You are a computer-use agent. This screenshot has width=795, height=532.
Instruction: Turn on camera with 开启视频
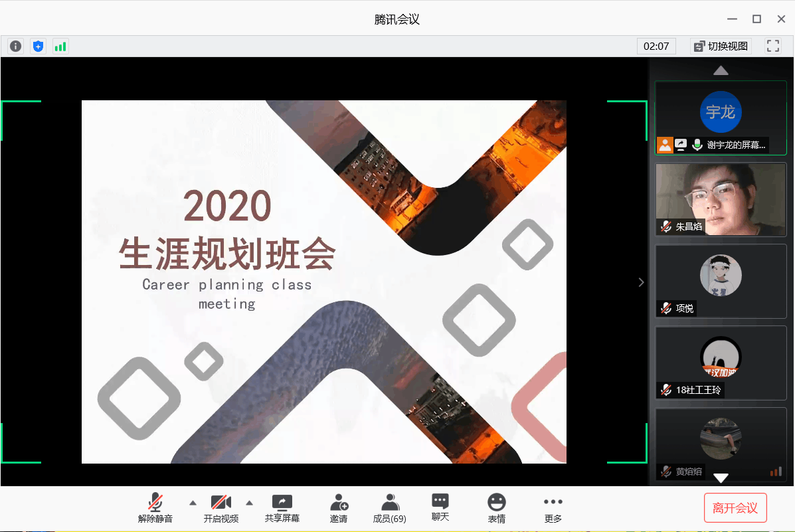point(221,508)
